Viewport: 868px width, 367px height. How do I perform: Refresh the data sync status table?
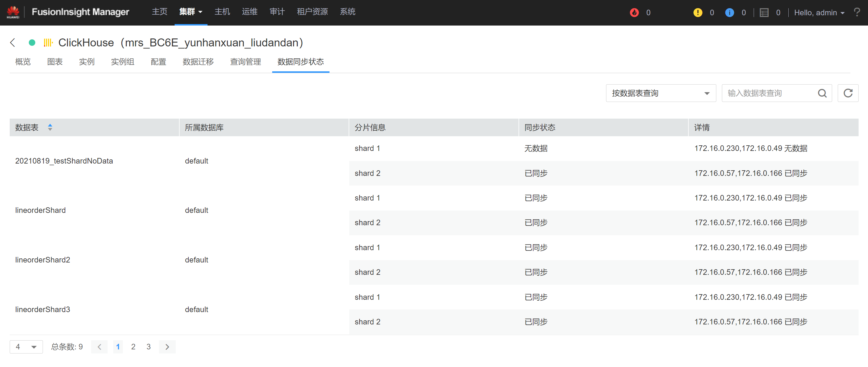(848, 93)
